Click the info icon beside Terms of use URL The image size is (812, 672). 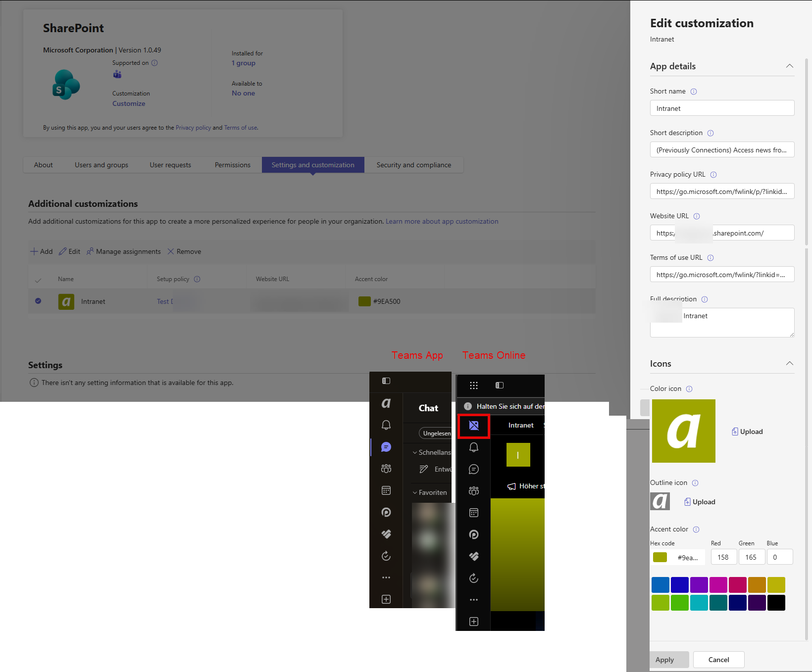[x=710, y=258]
